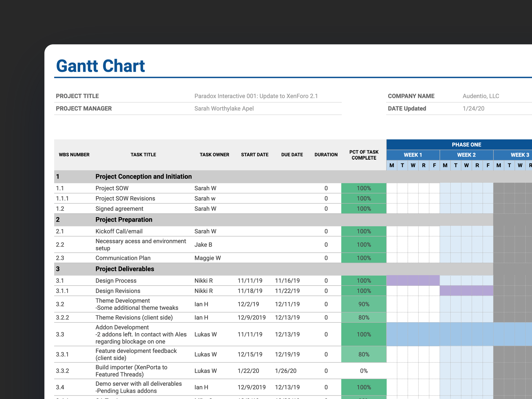Click the purple Design Revisions Gantt bar
The width and height of the screenshot is (532, 399).
466,291
